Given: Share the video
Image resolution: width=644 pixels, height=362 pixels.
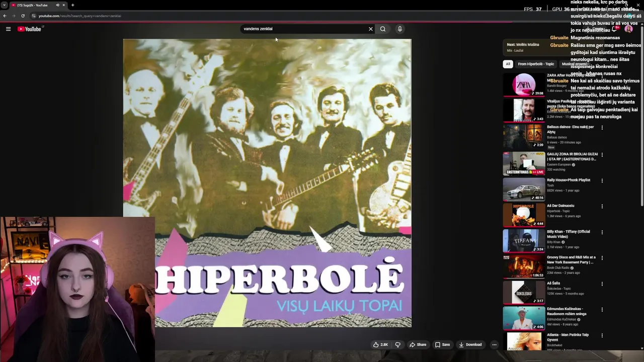Looking at the screenshot, I should tap(418, 345).
